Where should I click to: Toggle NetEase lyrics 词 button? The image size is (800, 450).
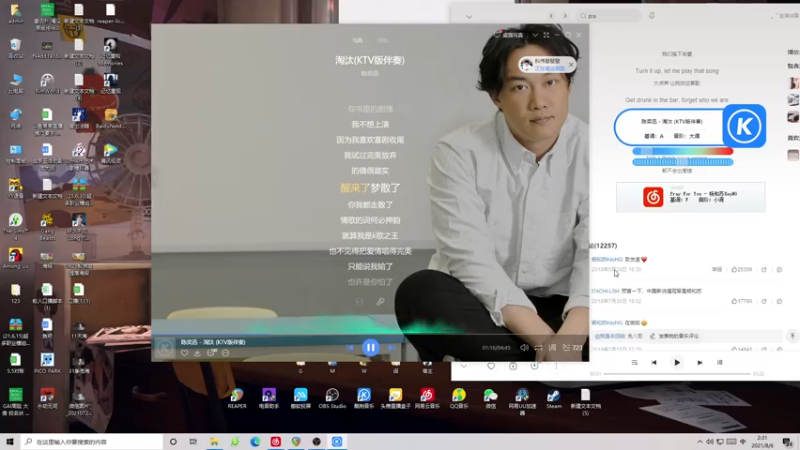point(719,362)
